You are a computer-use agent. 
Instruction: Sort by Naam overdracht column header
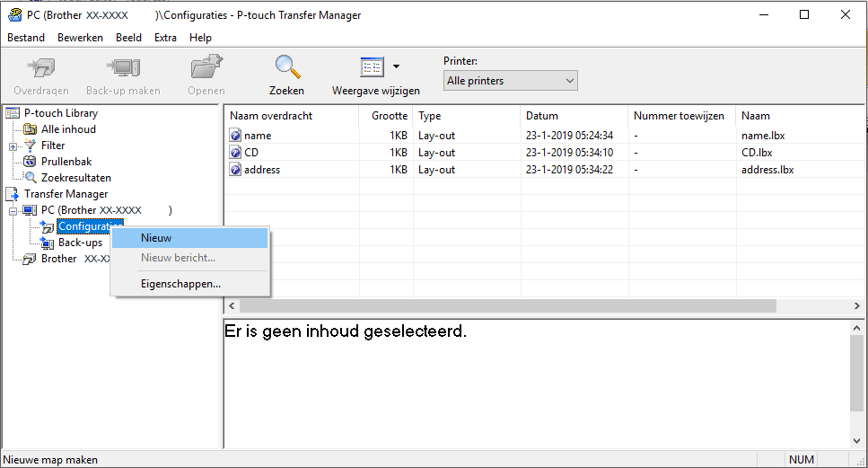292,116
